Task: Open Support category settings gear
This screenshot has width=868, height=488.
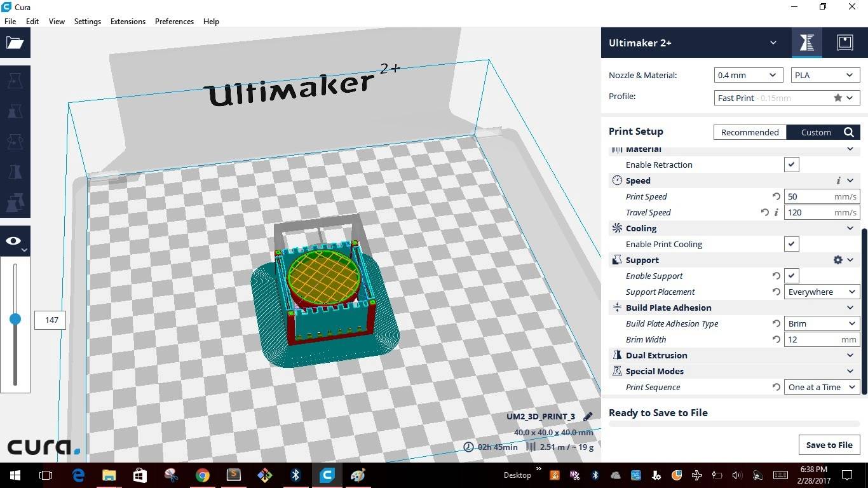Action: point(838,260)
